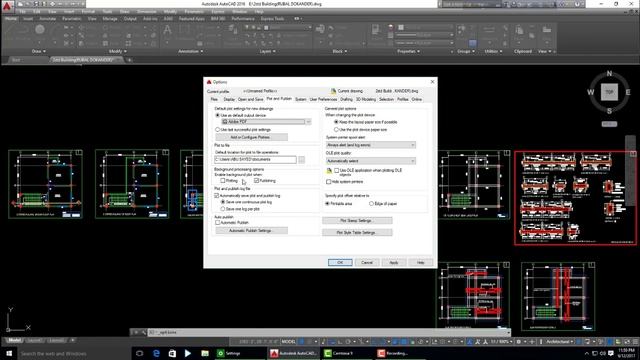Viewport: 640px width, 360px height.
Task: Check Hide system printers
Action: coord(329,182)
